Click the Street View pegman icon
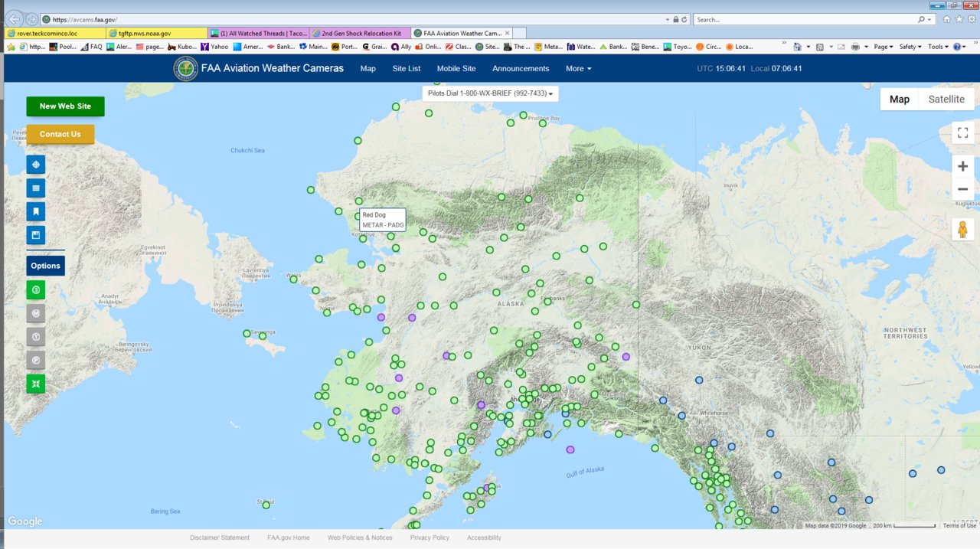Image resolution: width=980 pixels, height=549 pixels. pos(963,229)
